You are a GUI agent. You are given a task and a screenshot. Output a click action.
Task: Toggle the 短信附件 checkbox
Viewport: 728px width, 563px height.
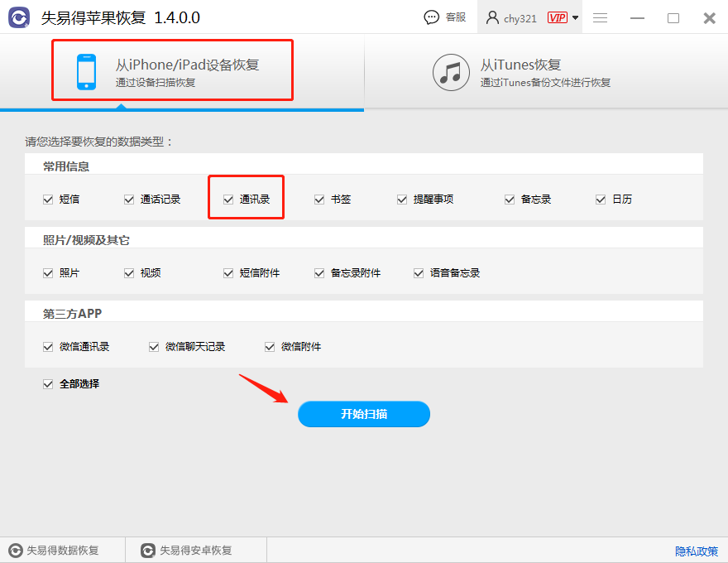click(x=228, y=273)
